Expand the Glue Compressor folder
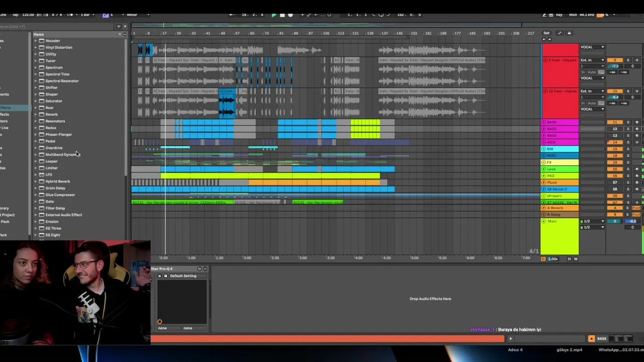This screenshot has width=644, height=362. (36, 195)
